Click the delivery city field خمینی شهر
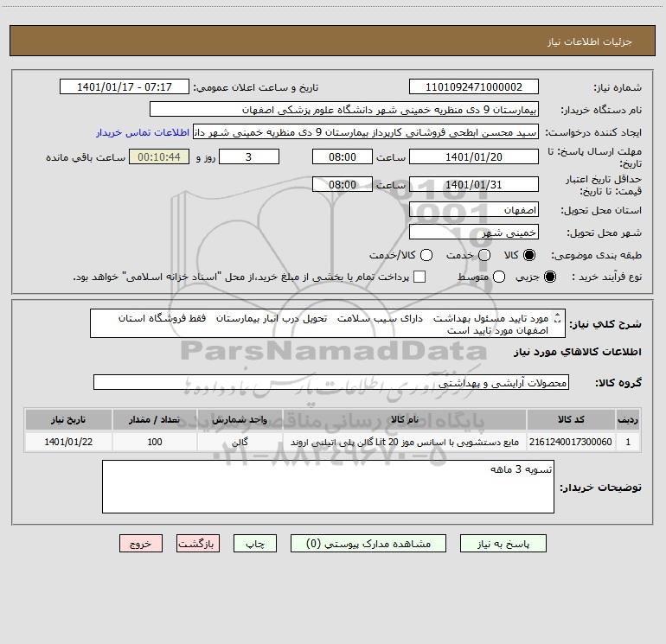The width and height of the screenshot is (666, 644). pos(474,232)
